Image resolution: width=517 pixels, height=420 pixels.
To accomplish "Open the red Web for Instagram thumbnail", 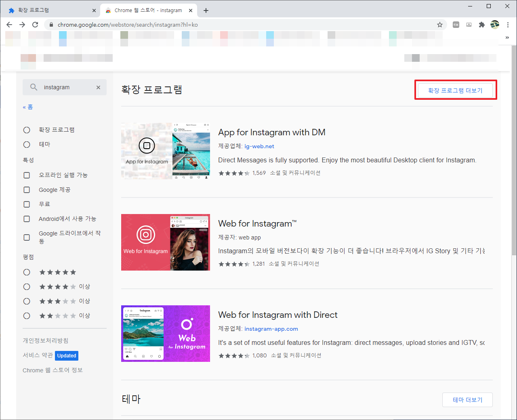I will [x=166, y=242].
